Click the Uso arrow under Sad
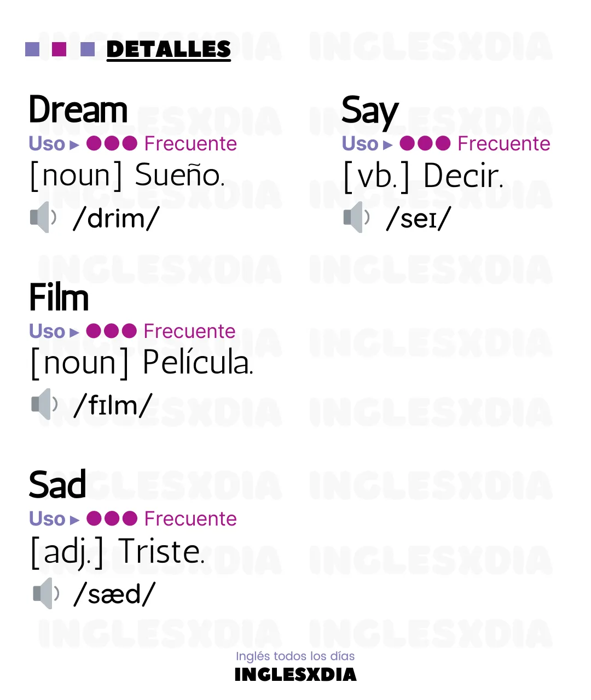The image size is (591, 700). coord(75,520)
